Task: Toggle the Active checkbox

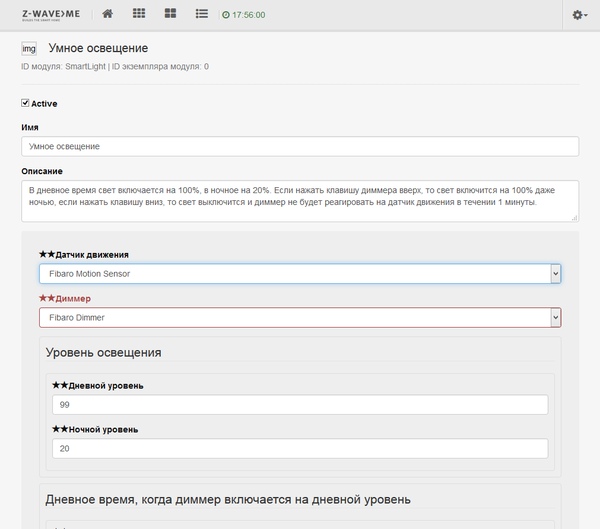Action: point(25,102)
